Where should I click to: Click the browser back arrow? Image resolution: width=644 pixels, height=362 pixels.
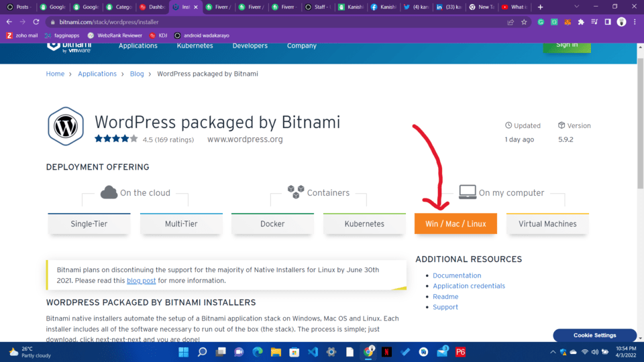[9, 22]
